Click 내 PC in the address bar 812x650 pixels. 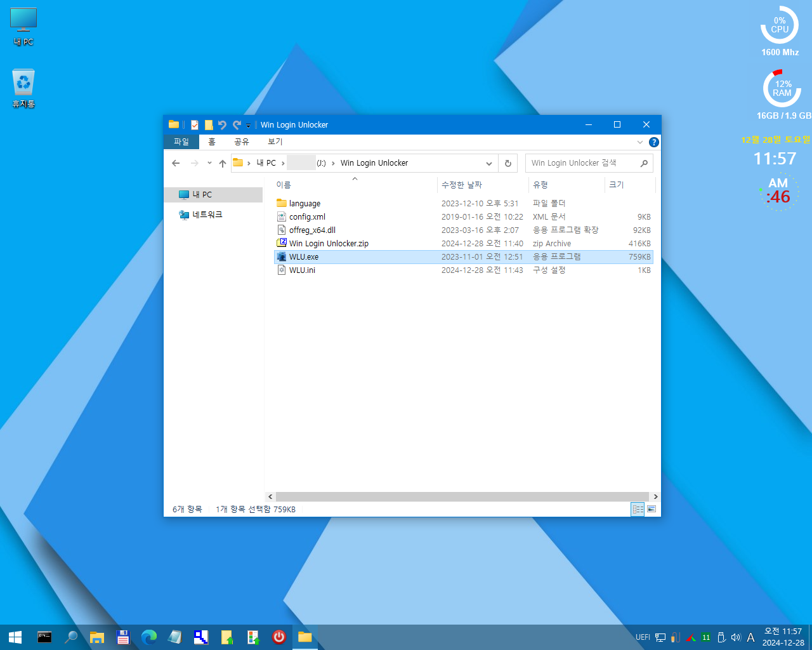click(266, 163)
